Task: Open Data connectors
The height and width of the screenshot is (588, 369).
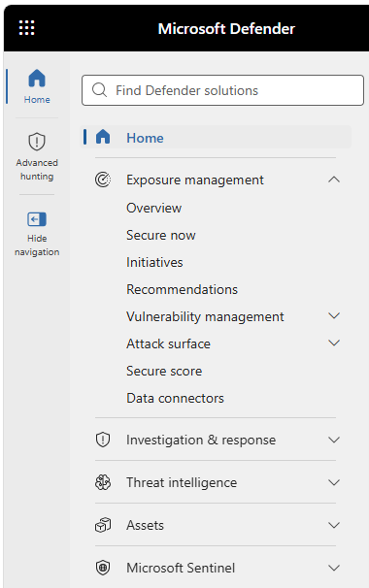Action: click(175, 398)
